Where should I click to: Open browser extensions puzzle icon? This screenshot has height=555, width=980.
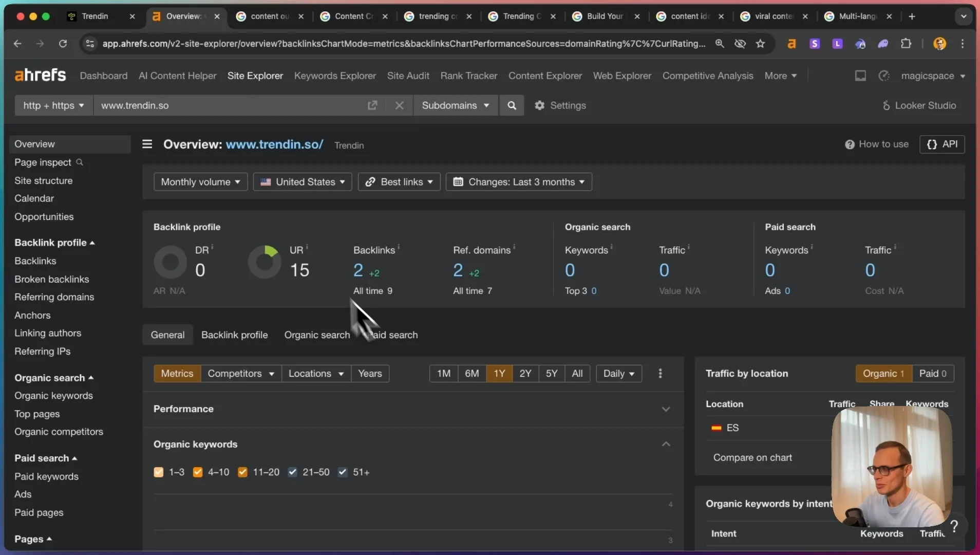click(906, 44)
